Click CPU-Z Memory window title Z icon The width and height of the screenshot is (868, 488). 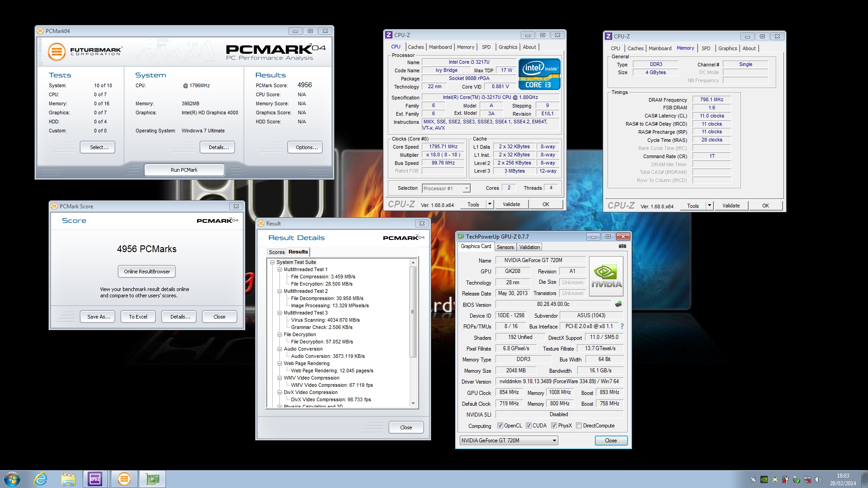[609, 36]
